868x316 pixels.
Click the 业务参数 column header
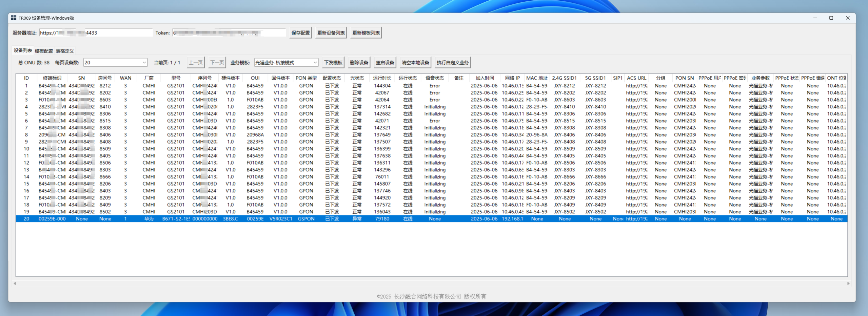pos(761,78)
